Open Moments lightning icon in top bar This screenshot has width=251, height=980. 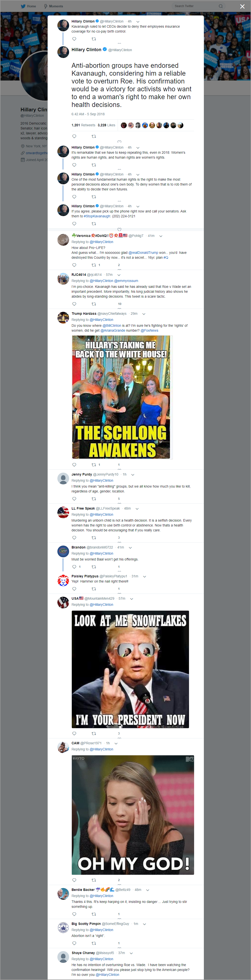pos(46,6)
